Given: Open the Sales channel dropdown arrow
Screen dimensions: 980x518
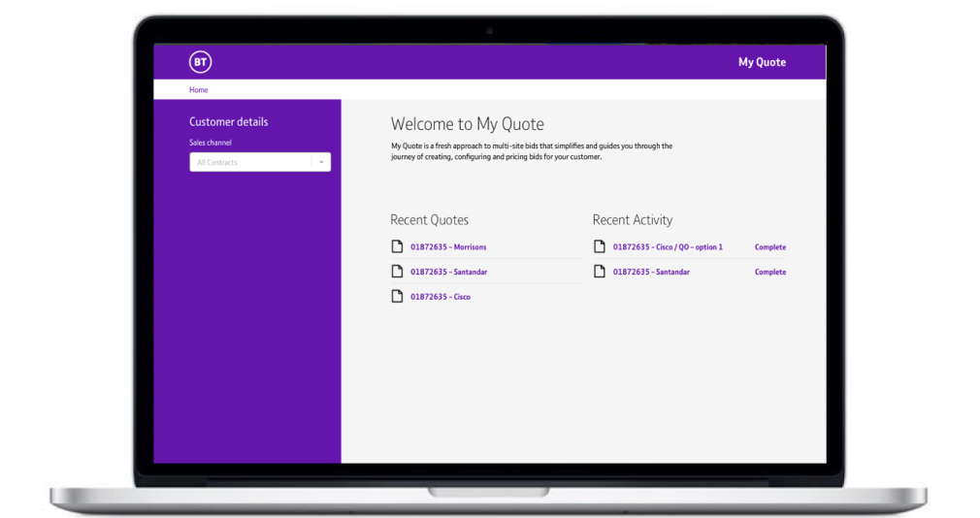Looking at the screenshot, I should (321, 163).
